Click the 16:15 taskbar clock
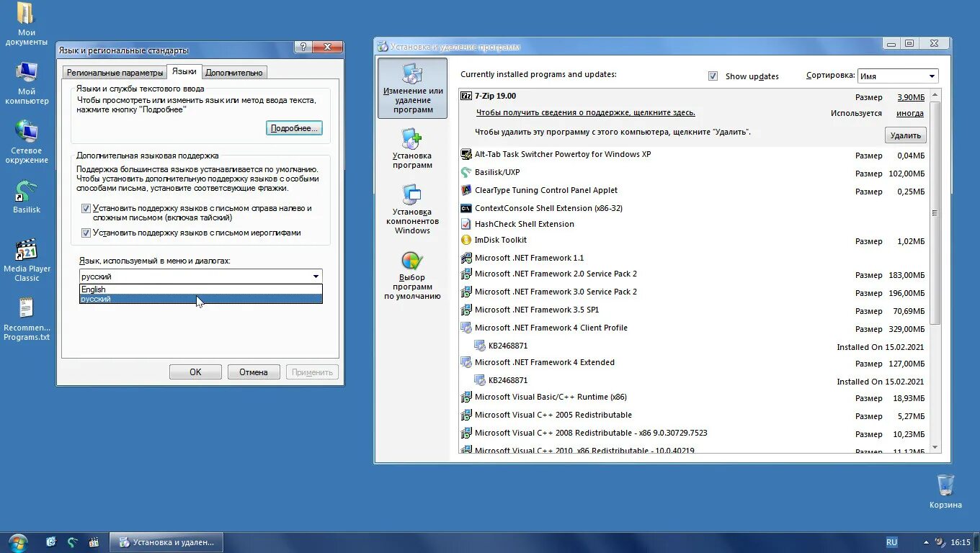Image resolution: width=980 pixels, height=553 pixels. [961, 542]
